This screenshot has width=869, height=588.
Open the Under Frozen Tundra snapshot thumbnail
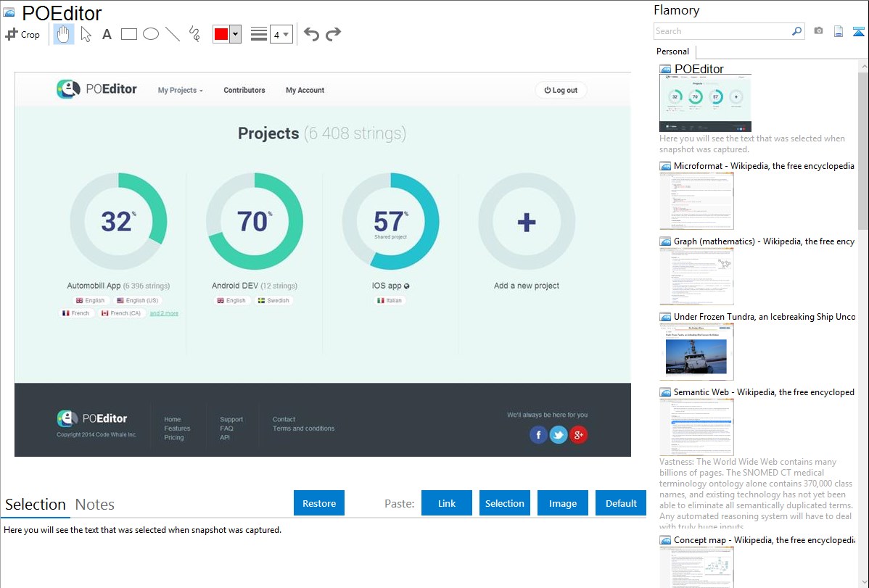696,352
